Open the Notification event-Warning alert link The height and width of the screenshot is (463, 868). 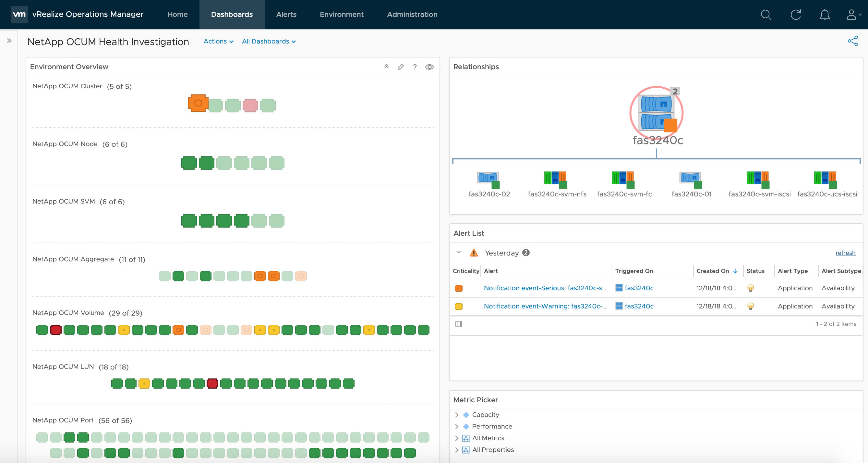click(x=545, y=306)
